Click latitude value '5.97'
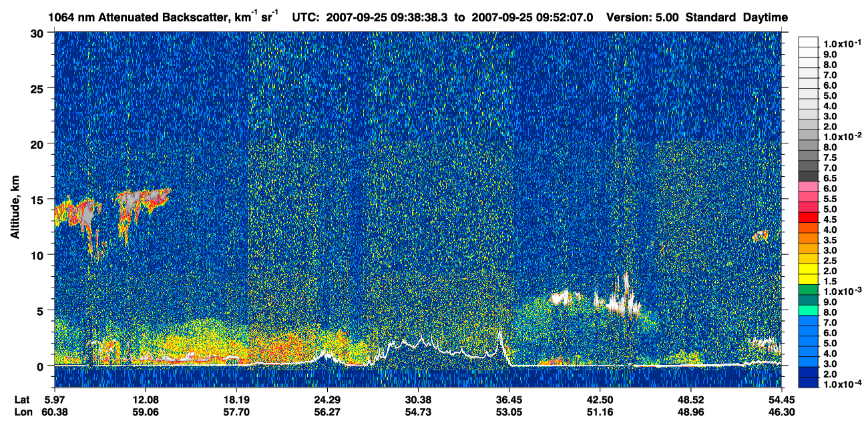The image size is (868, 445). [55, 399]
